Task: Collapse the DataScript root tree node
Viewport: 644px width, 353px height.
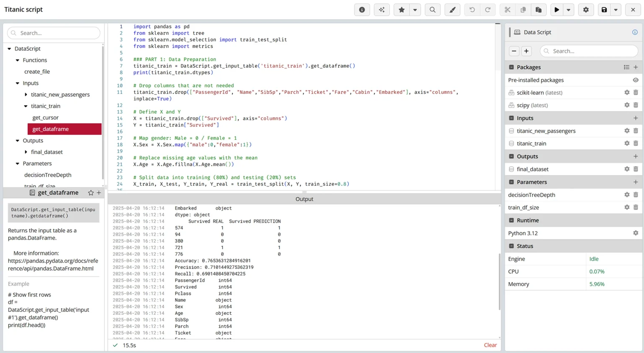Action: coord(9,49)
